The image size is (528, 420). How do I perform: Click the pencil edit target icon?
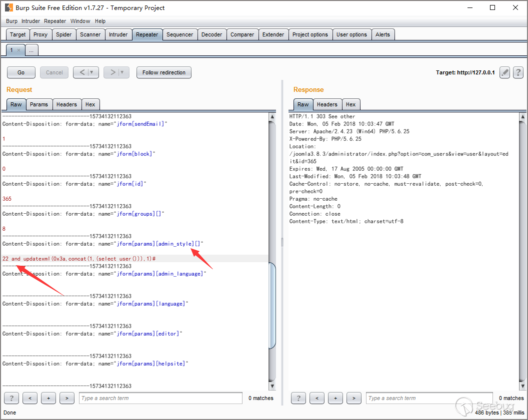pyautogui.click(x=504, y=72)
